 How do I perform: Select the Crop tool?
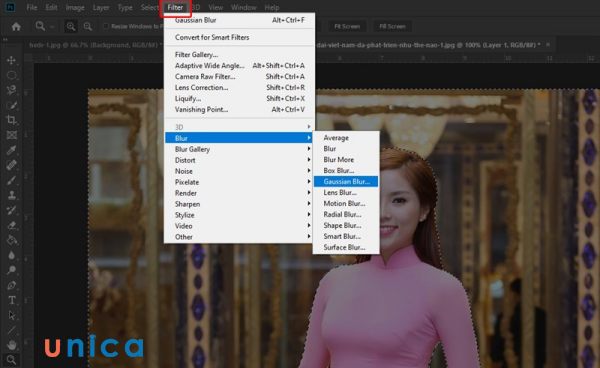click(x=11, y=120)
